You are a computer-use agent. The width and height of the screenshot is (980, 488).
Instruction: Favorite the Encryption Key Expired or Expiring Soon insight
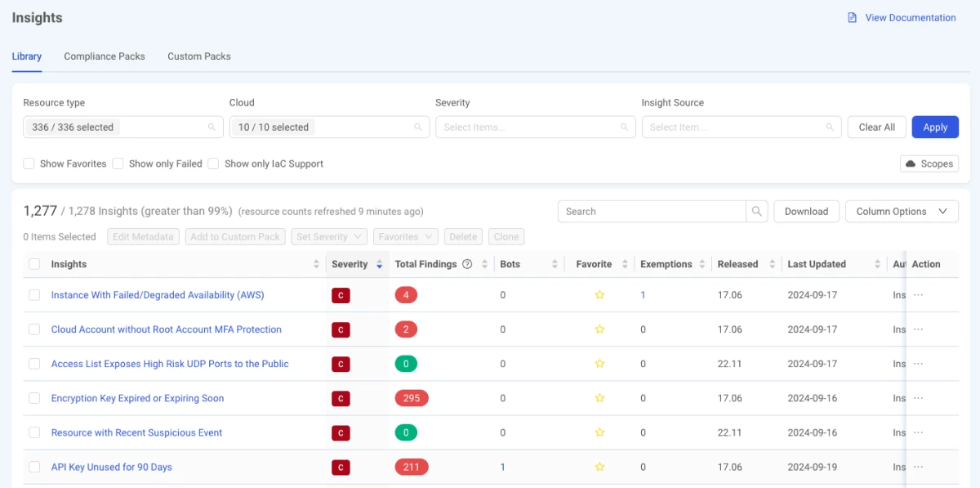point(599,399)
